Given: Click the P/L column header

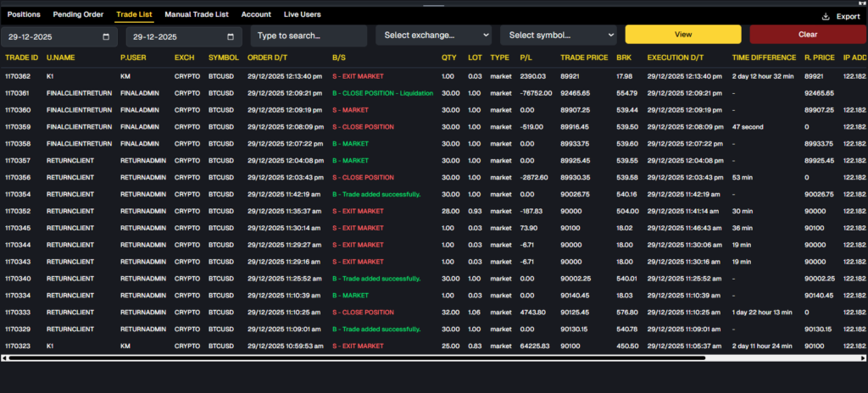Looking at the screenshot, I should click(x=527, y=58).
